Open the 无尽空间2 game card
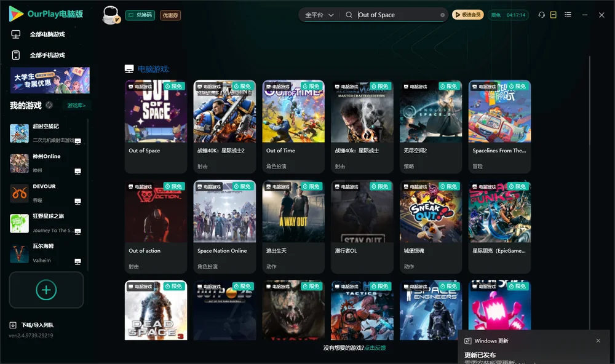Viewport: 615px width, 364px height. coord(430,126)
